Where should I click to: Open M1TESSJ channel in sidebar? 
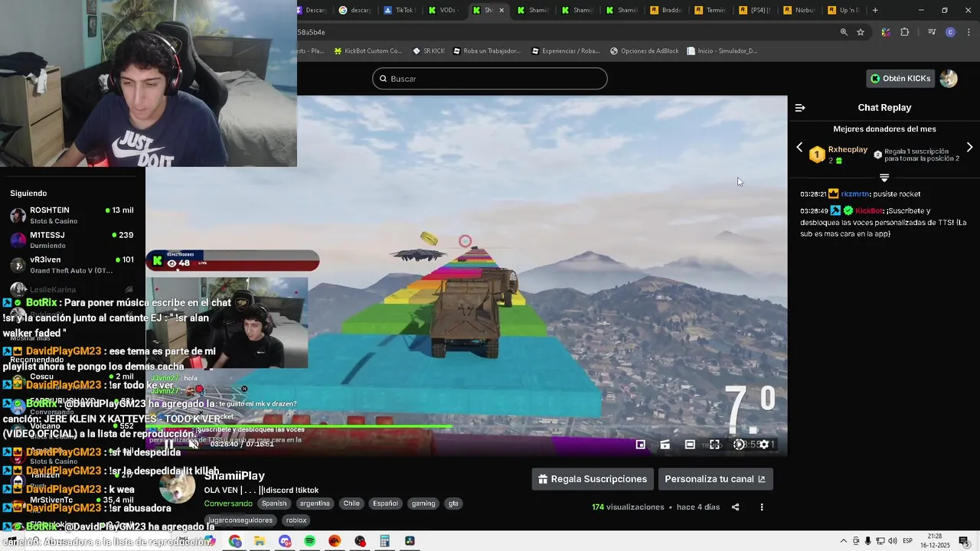pos(73,240)
